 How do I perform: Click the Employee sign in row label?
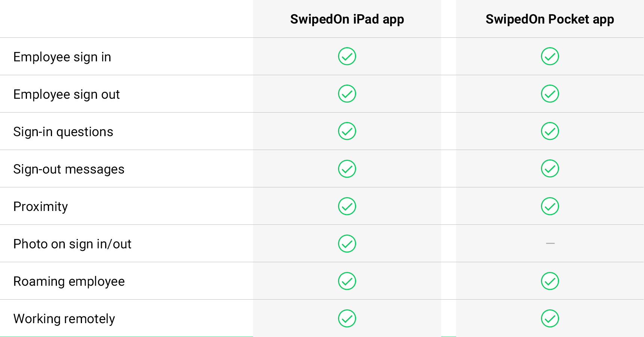click(62, 57)
